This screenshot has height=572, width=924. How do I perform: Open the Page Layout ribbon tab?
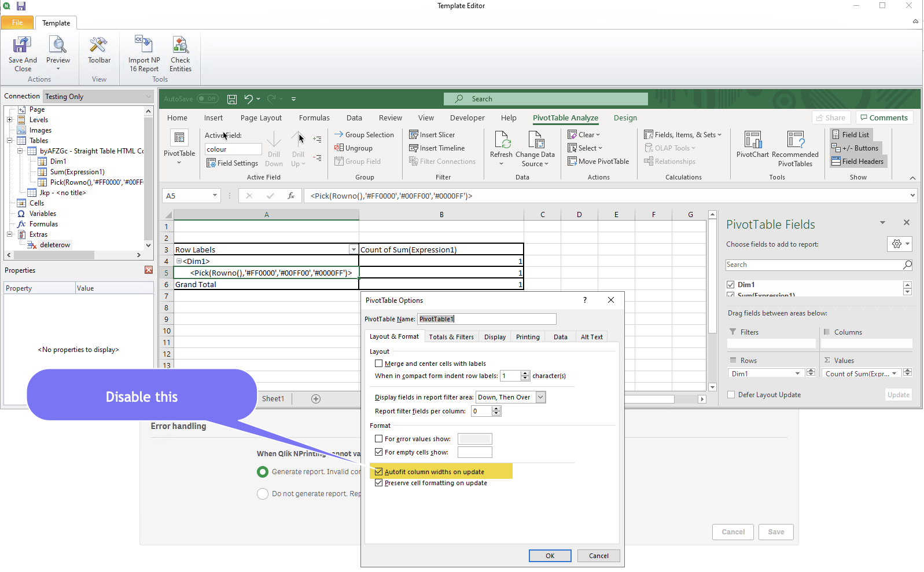click(x=261, y=118)
